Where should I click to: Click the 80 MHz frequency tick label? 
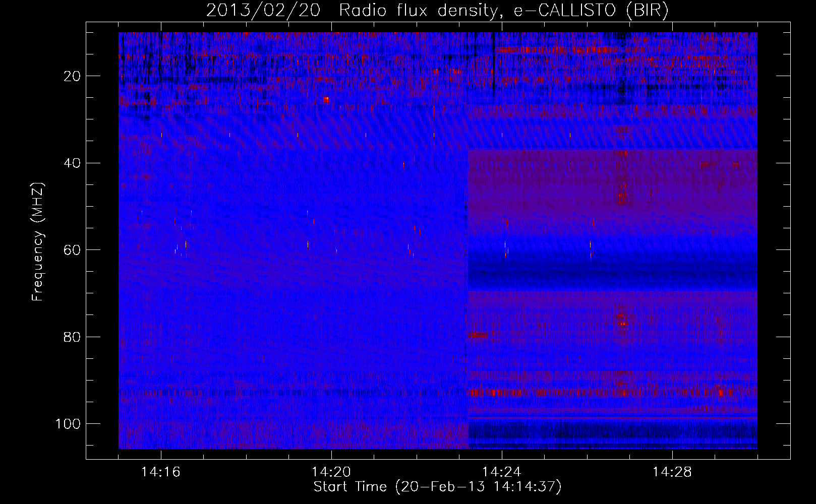pos(72,337)
